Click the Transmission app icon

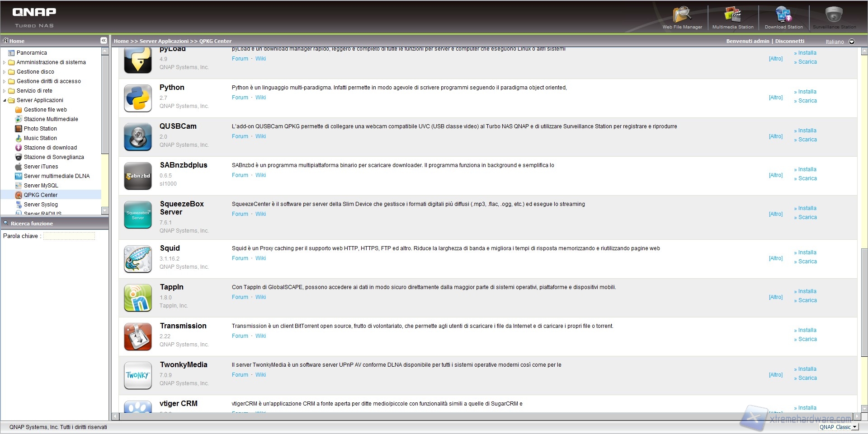[x=138, y=337]
